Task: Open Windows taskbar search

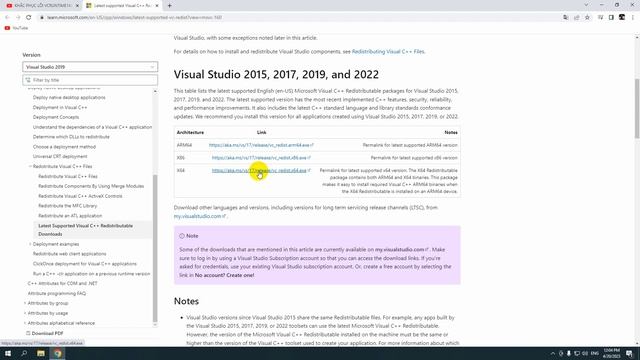Action: [24, 353]
